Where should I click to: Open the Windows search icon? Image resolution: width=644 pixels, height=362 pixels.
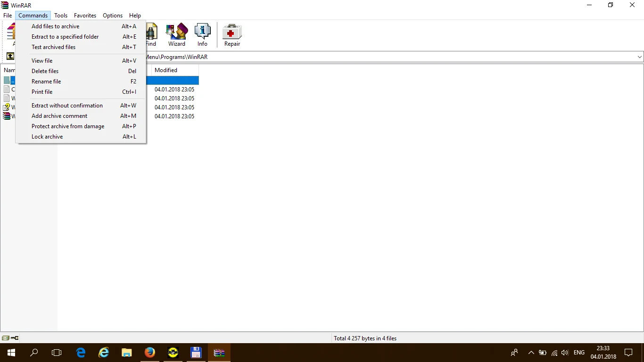tap(34, 353)
